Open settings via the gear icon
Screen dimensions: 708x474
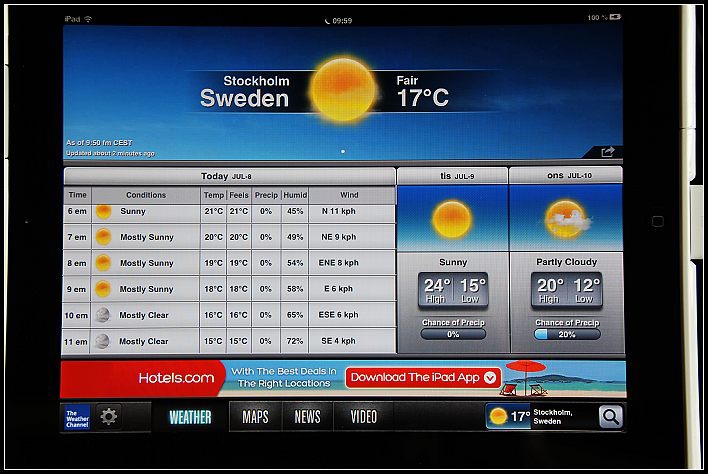click(x=109, y=416)
